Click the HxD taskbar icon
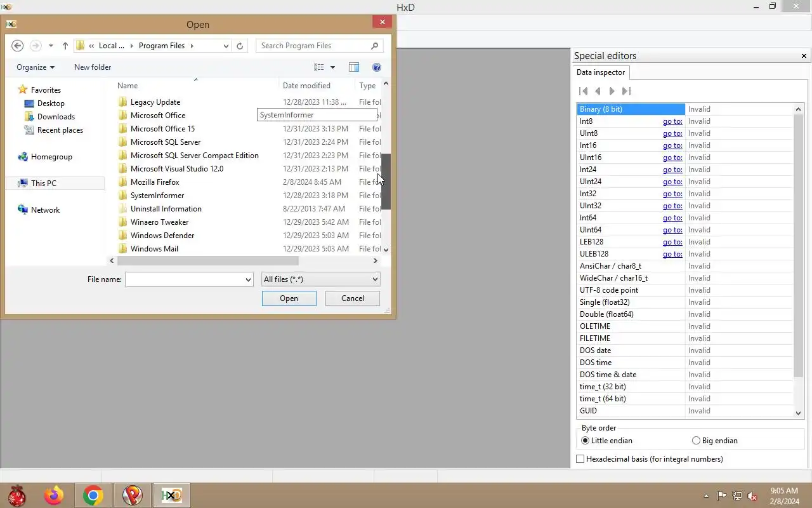This screenshot has width=812, height=508. click(x=171, y=495)
